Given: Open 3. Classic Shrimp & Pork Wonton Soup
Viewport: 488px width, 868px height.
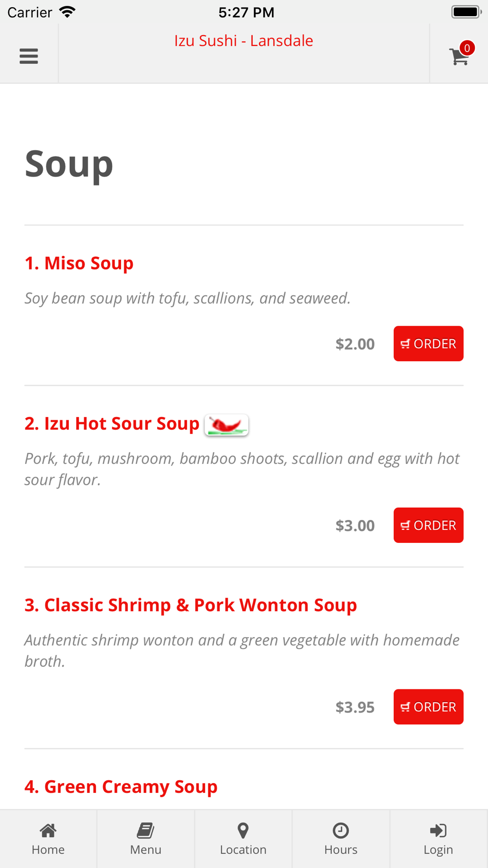Looking at the screenshot, I should [191, 605].
